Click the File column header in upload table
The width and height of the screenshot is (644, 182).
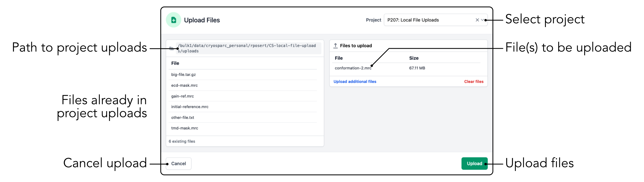(x=339, y=58)
